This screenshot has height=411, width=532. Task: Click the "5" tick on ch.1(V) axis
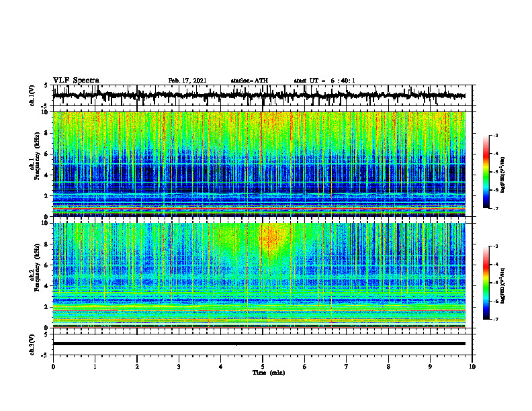(x=46, y=86)
